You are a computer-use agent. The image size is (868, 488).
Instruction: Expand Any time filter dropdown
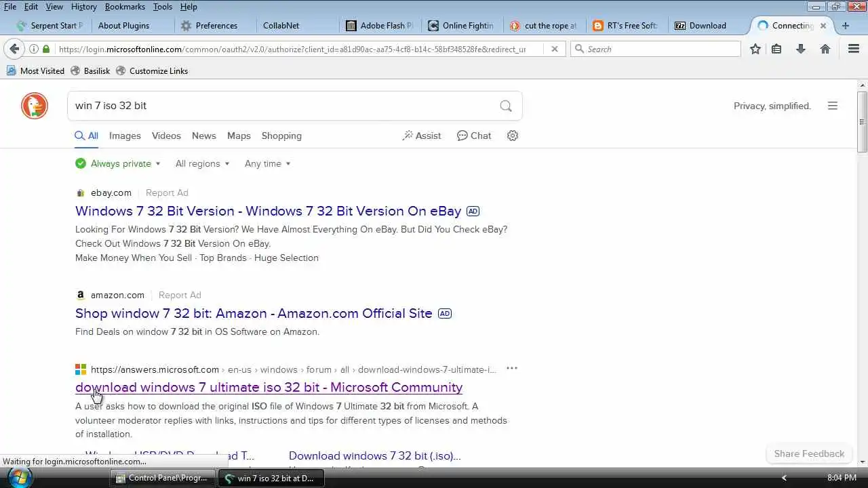pyautogui.click(x=268, y=163)
